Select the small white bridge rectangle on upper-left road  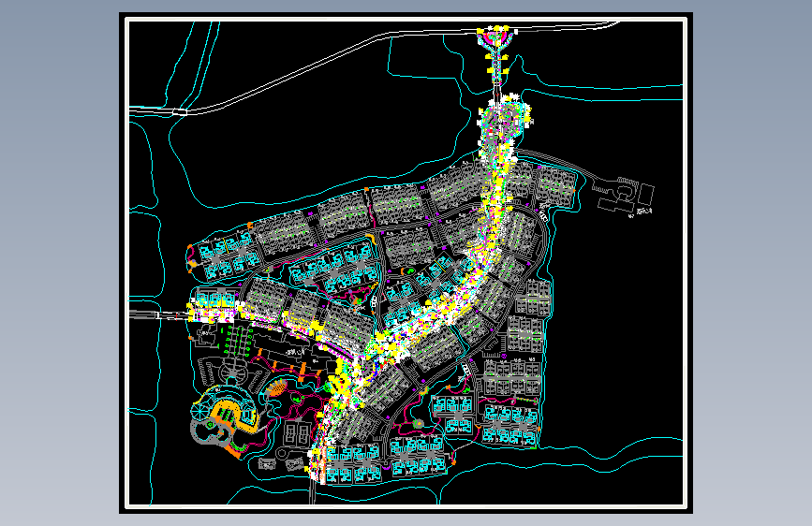pos(179,111)
